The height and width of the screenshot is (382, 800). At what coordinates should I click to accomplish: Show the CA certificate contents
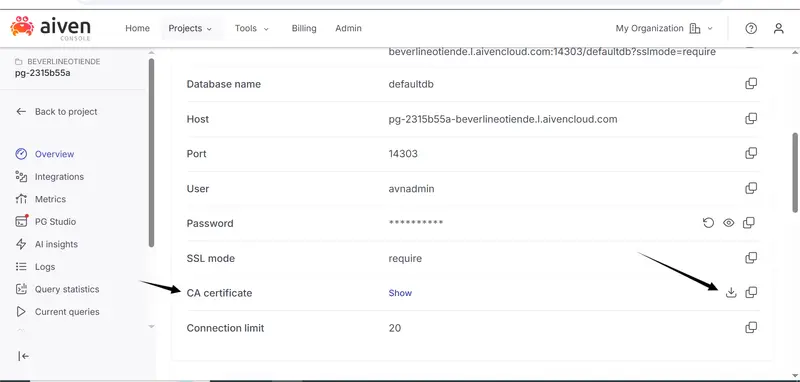[400, 293]
